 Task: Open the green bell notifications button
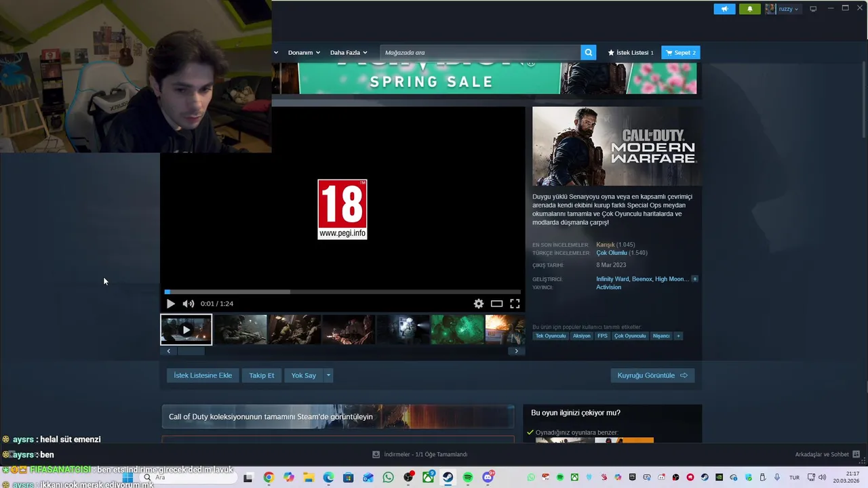[x=749, y=9]
